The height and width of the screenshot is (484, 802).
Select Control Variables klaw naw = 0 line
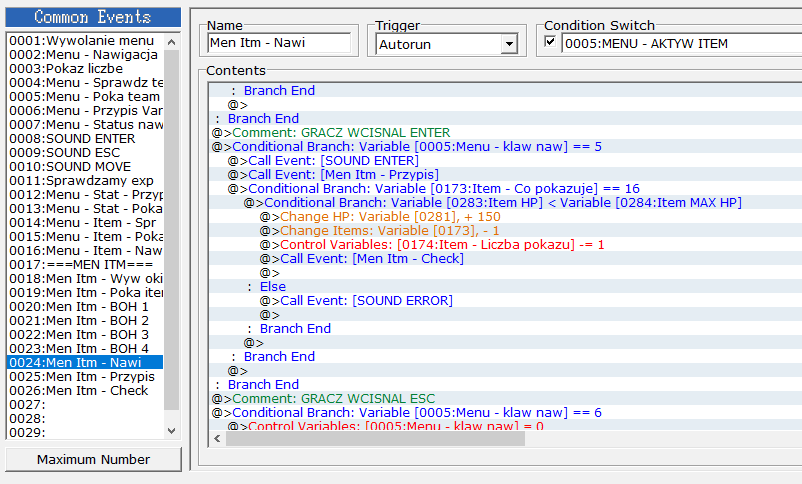pyautogui.click(x=505, y=425)
